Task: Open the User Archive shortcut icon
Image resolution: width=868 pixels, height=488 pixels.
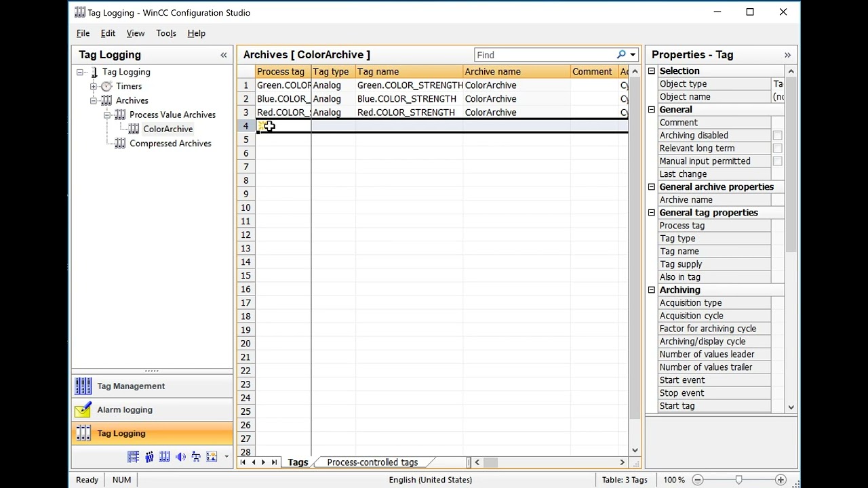Action: pos(165,457)
